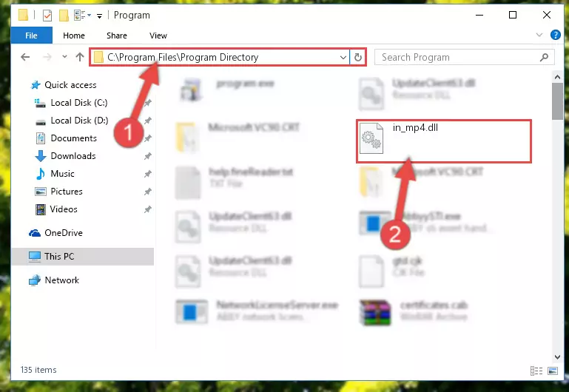Click the search magnifier icon
Viewport: 569px width, 392px height.
click(544, 57)
